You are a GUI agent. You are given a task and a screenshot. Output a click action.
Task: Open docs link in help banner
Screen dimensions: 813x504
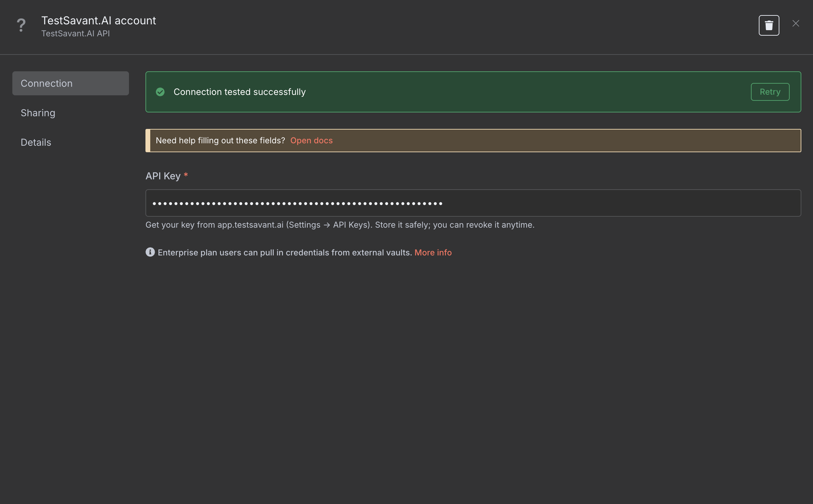point(311,141)
